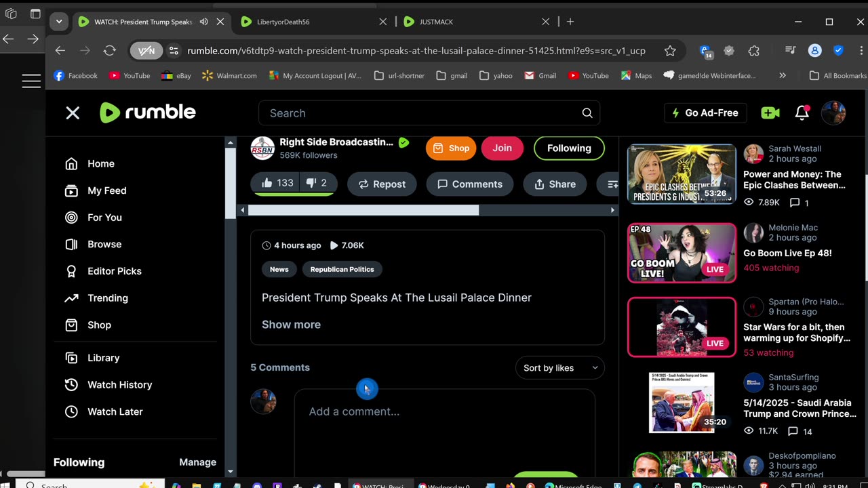Image resolution: width=868 pixels, height=488 pixels.
Task: Open the Walmart.com bookmark
Action: point(229,76)
